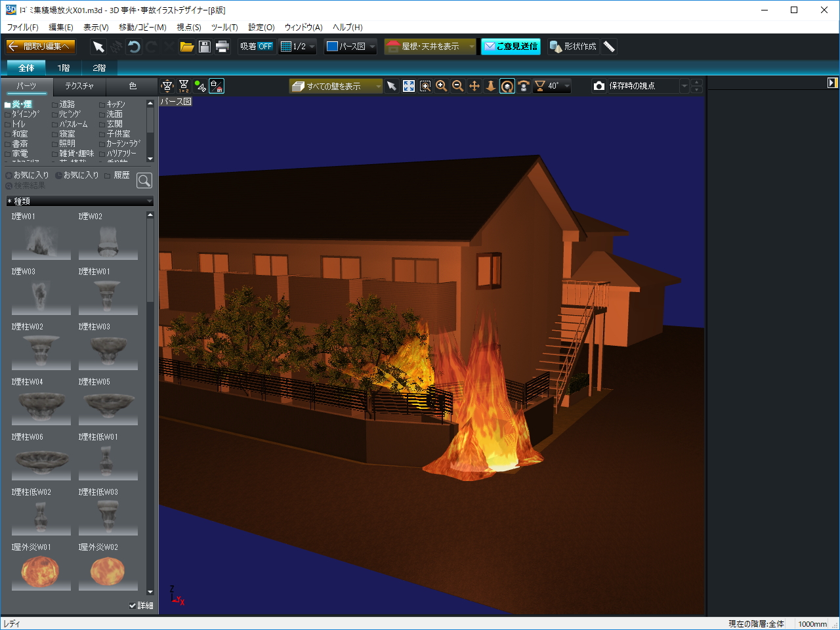Click the house lock icon
Screen dimensions: 840x630
[217, 86]
